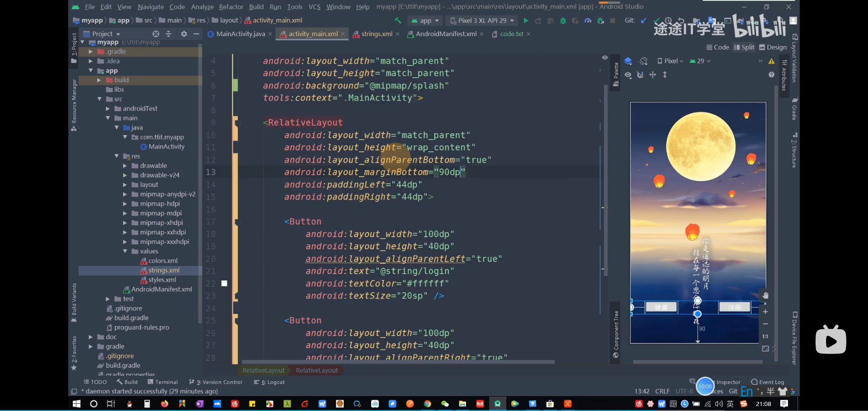868x411 pixels.
Task: Open the VCS menu
Action: coord(314,7)
